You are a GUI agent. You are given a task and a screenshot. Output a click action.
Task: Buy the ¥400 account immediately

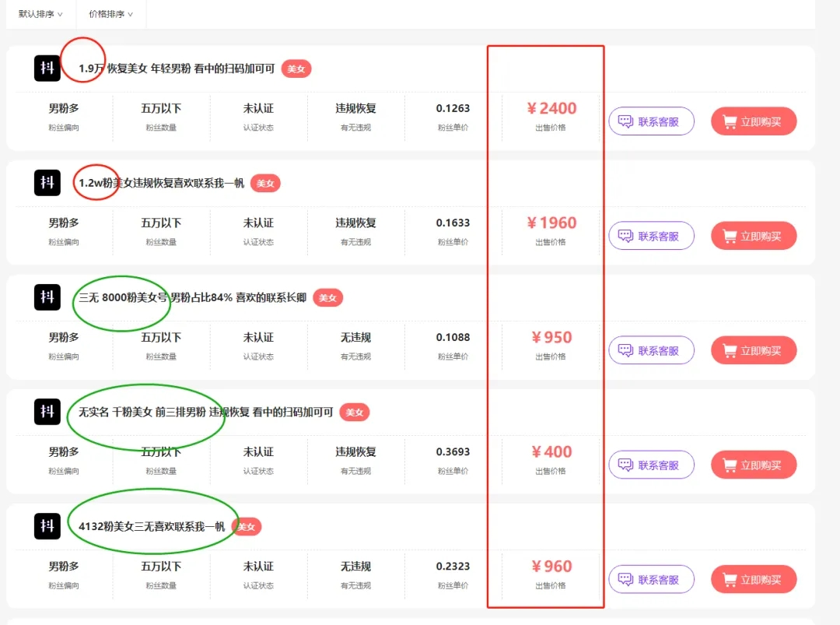pos(754,465)
